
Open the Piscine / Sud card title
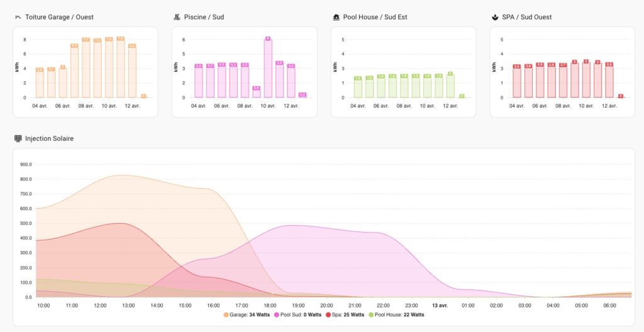(204, 17)
